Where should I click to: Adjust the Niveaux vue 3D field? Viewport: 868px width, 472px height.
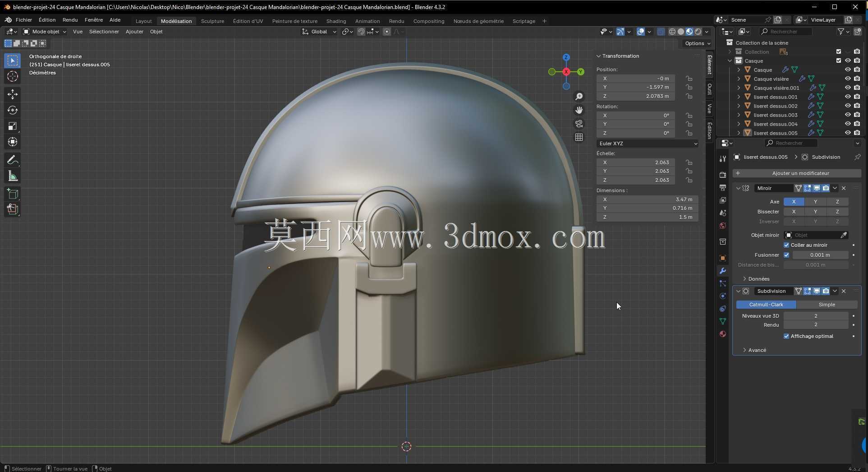click(x=816, y=316)
